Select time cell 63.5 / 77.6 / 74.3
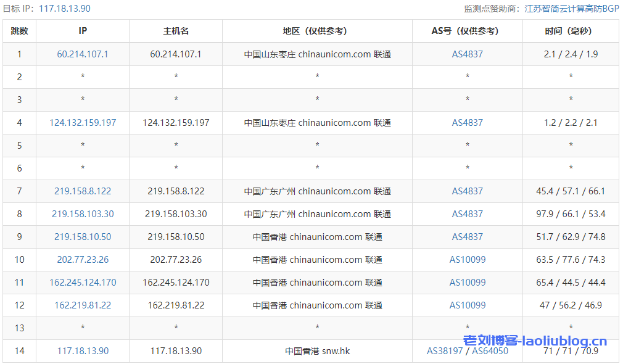 click(571, 260)
